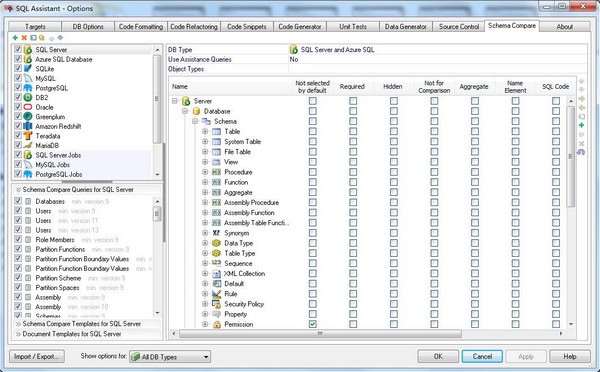Screen dimensions: 600x372
Task: Collapse the Server tree node
Action: click(x=175, y=101)
